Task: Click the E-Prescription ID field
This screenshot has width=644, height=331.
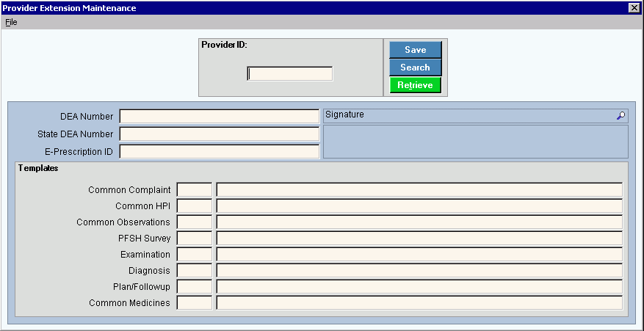Action: [220, 152]
